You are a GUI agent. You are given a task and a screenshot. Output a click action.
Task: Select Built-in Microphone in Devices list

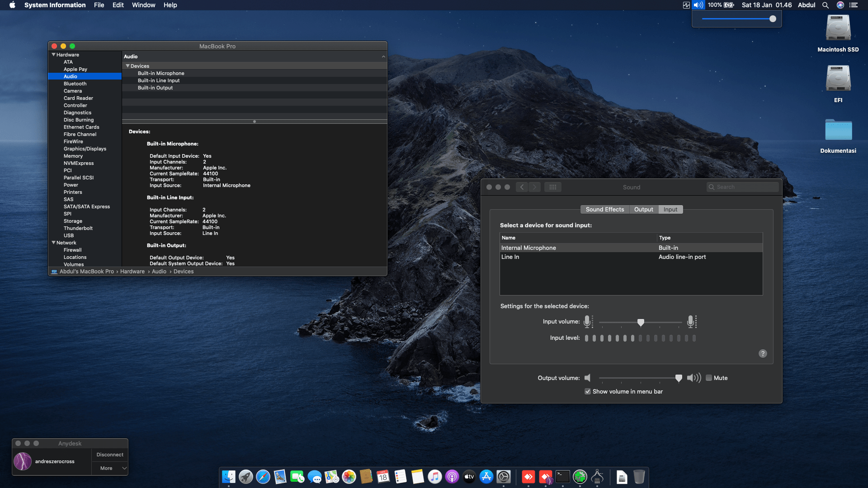(255, 73)
